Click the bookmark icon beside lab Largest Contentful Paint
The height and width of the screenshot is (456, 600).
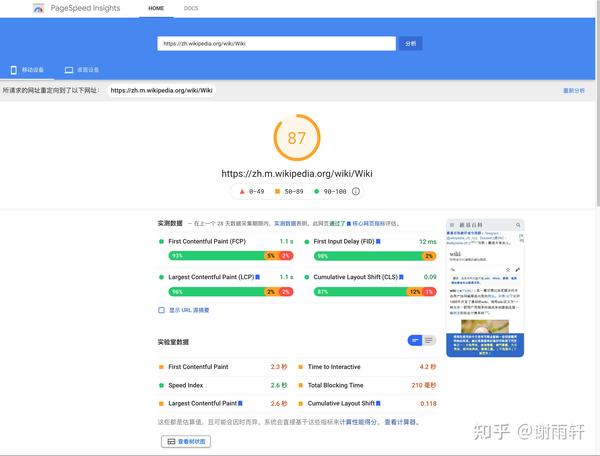coord(240,403)
